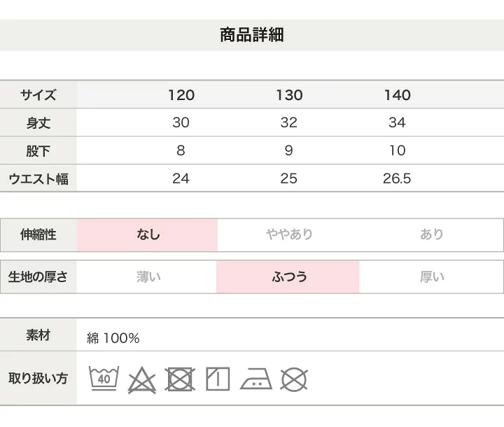
Task: Click the 綿 100% material text
Action: click(x=113, y=338)
